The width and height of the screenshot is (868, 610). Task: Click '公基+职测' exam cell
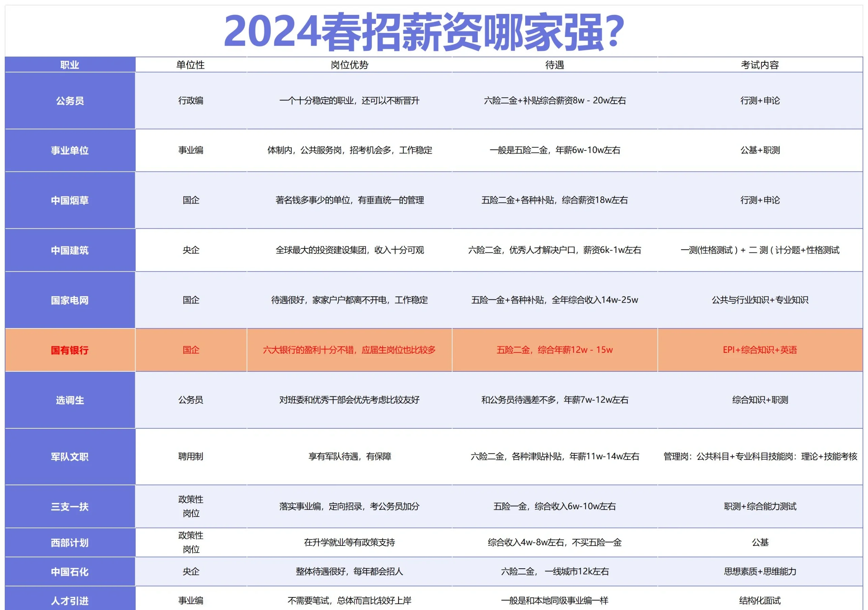760,150
